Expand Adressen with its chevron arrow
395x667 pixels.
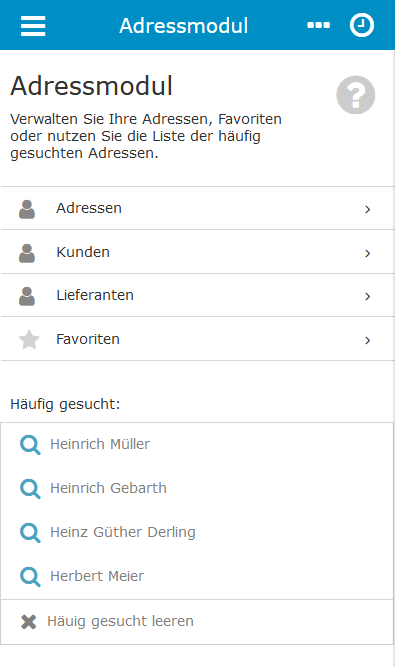coord(368,209)
